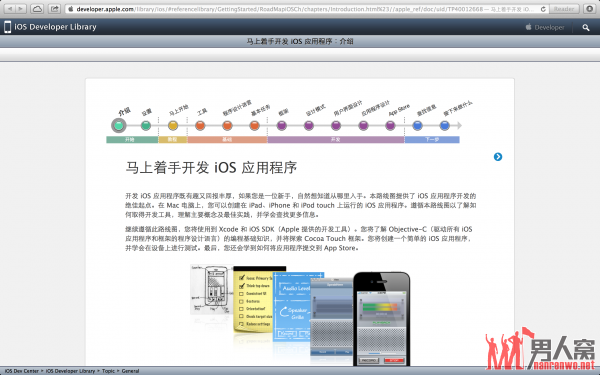Click the iPhone app screenshot image

point(382,319)
